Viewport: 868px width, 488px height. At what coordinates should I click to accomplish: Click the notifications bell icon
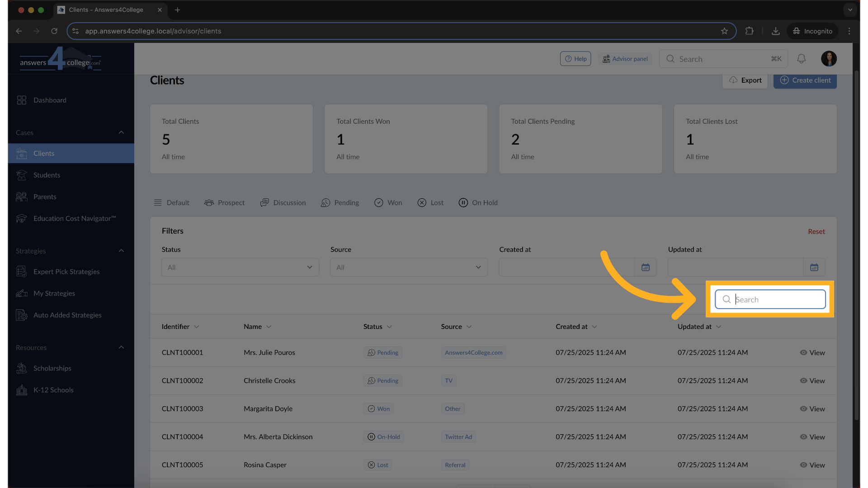[x=801, y=59]
